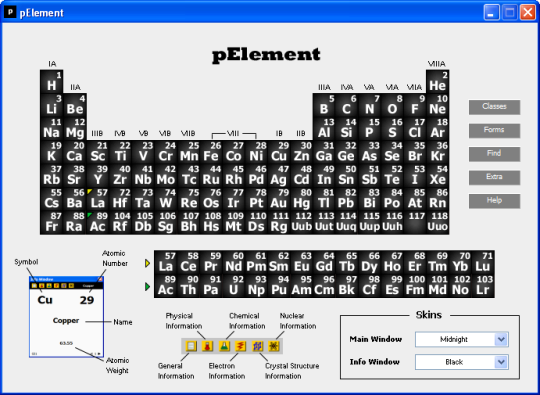This screenshot has height=395, width=540.
Task: Select the Einsteinium (Es) element tile
Action: point(392,286)
